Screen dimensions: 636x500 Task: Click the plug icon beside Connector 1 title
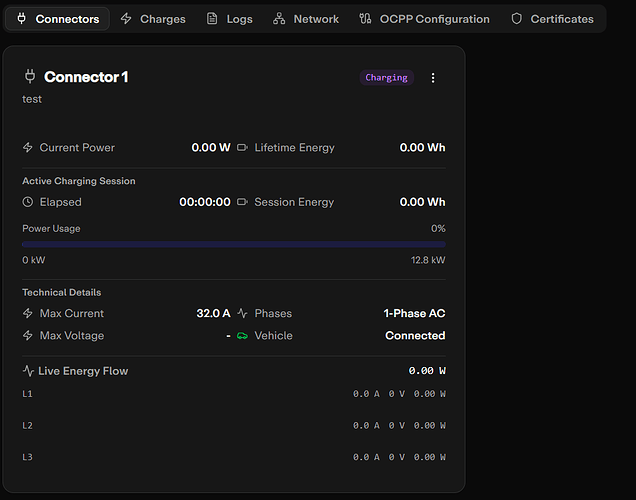[29, 77]
